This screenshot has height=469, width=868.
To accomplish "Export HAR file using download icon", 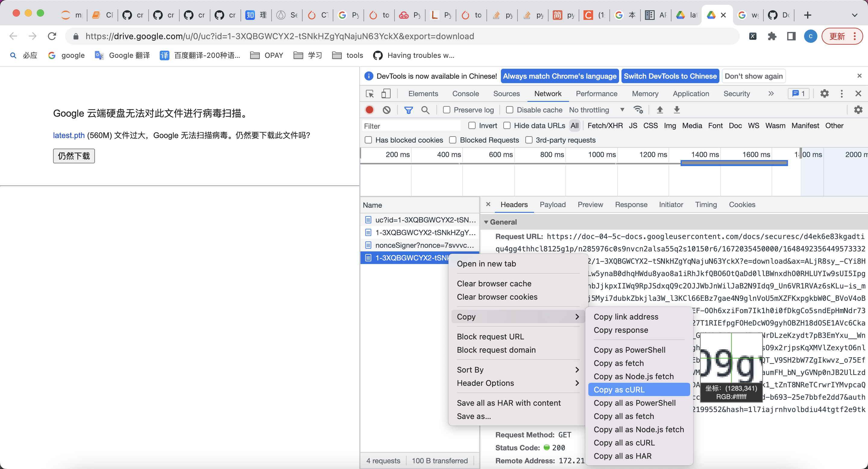I will 677,110.
